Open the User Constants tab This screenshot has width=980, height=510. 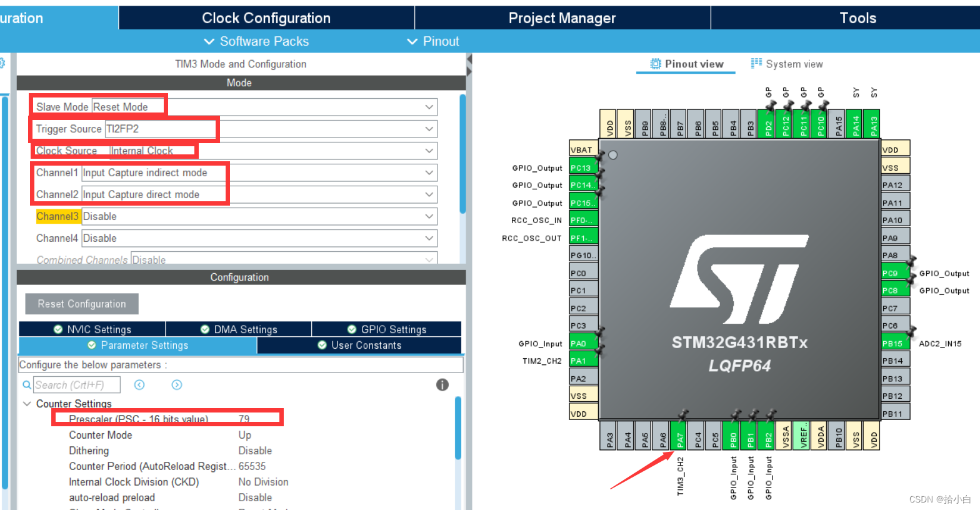(359, 345)
